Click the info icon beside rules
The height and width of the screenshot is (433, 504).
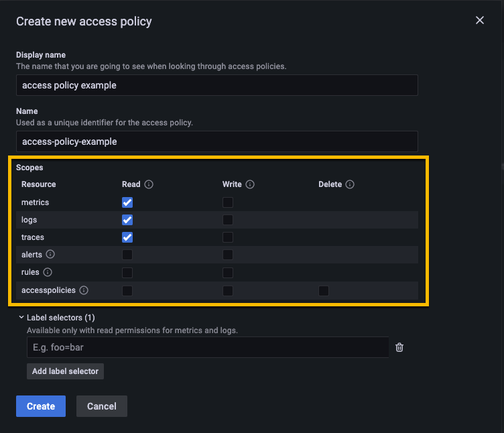coord(48,272)
